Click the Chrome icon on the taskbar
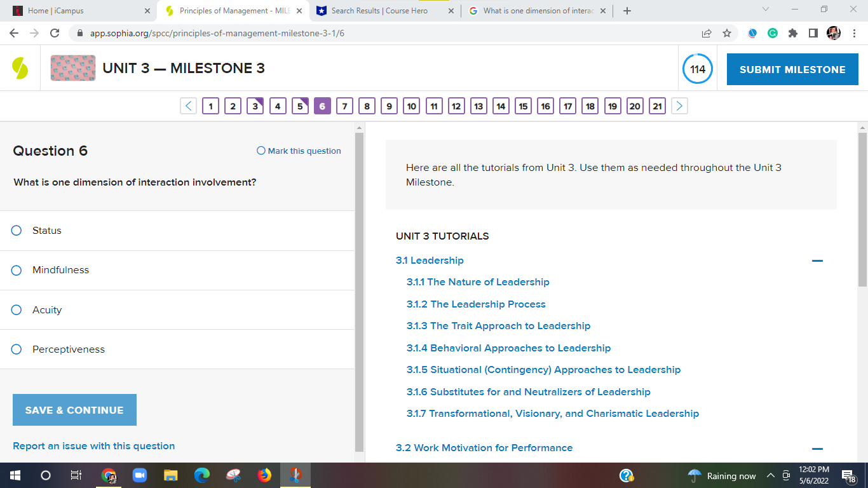The width and height of the screenshot is (868, 488). pos(109,475)
